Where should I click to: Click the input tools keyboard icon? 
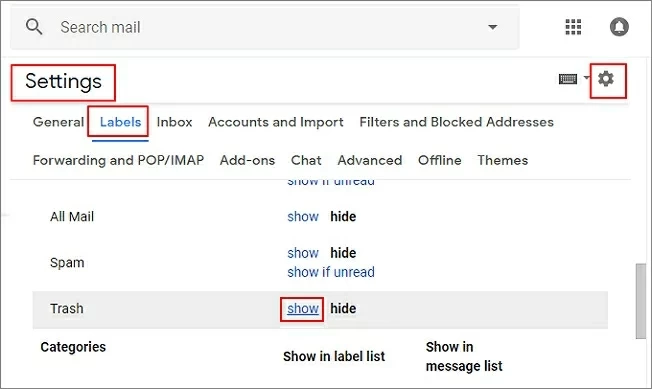pos(568,79)
